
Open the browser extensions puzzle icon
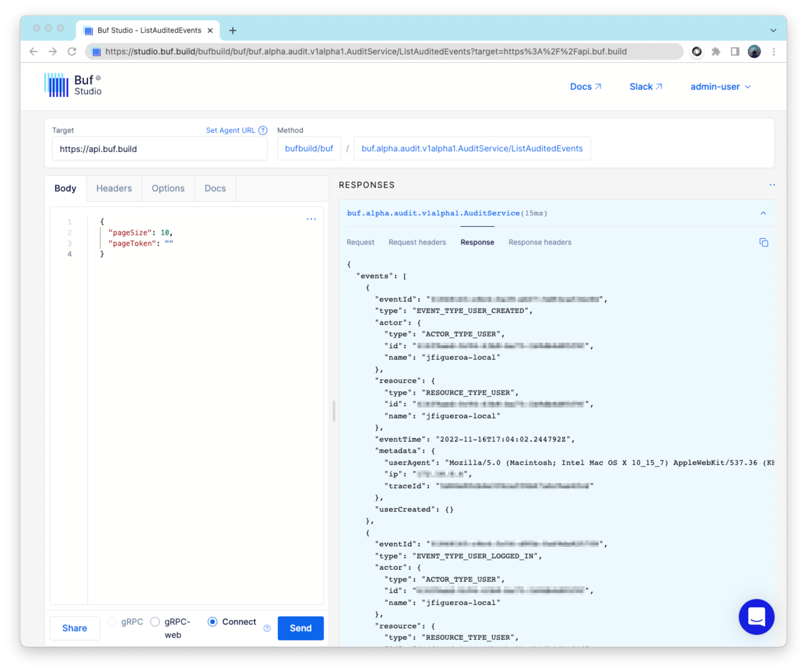(715, 51)
